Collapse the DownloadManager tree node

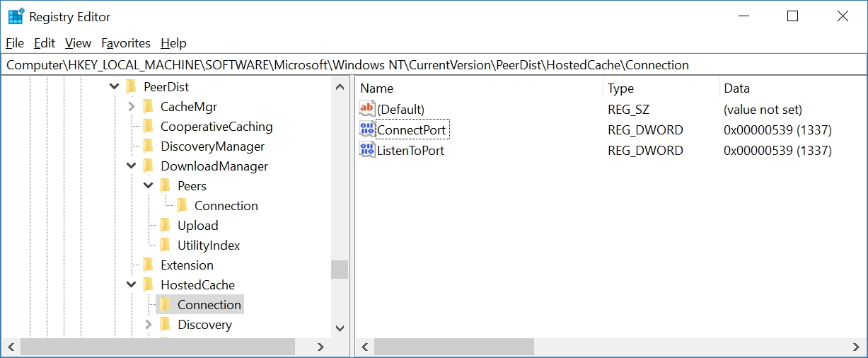(x=132, y=166)
